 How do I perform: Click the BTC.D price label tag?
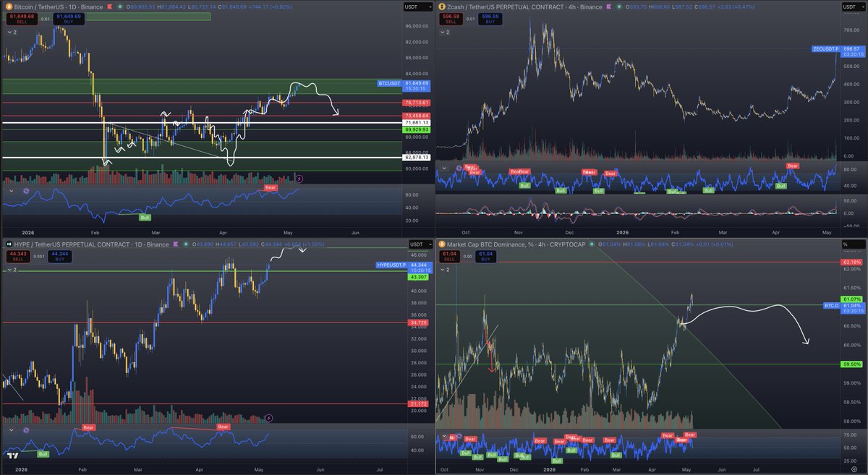[x=832, y=306]
